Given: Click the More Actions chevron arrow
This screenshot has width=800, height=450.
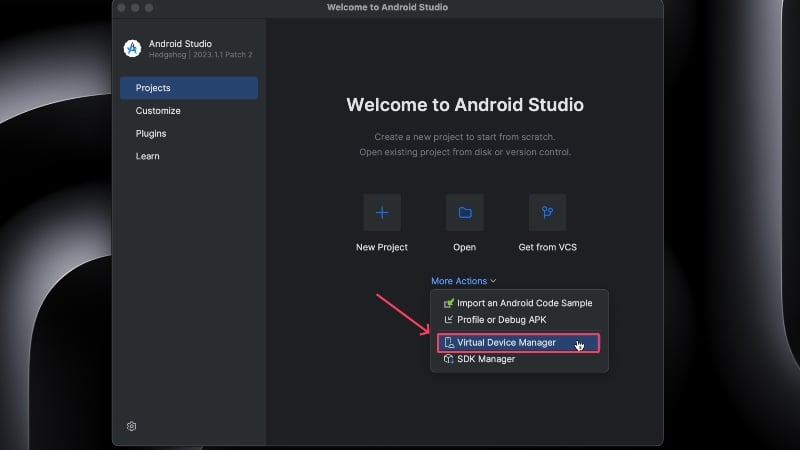Looking at the screenshot, I should click(493, 281).
